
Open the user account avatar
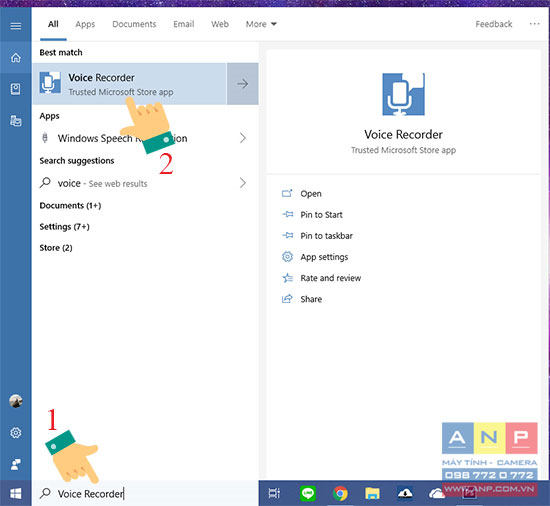(x=15, y=400)
